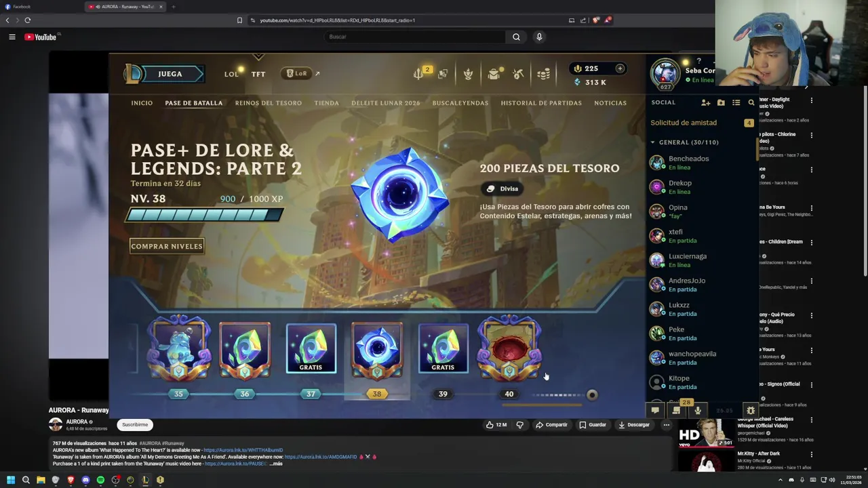Open the Brave shields icon in address bar
This screenshot has width=868, height=488.
click(x=595, y=20)
